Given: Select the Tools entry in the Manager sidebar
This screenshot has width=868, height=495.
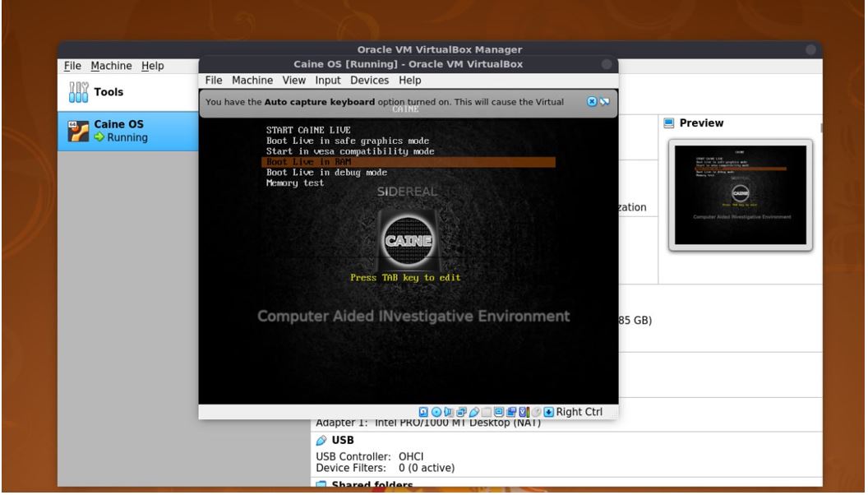Looking at the screenshot, I should coord(128,92).
